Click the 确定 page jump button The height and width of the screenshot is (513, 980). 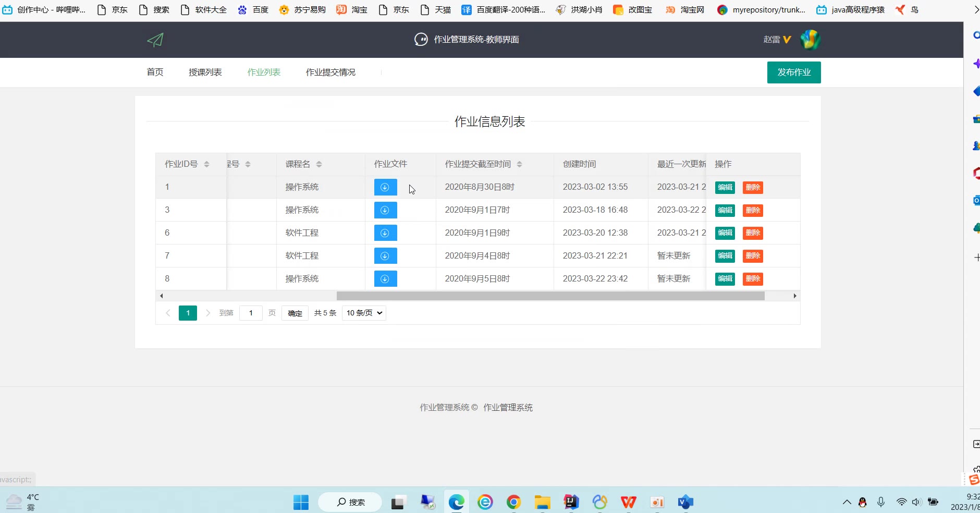click(x=295, y=313)
